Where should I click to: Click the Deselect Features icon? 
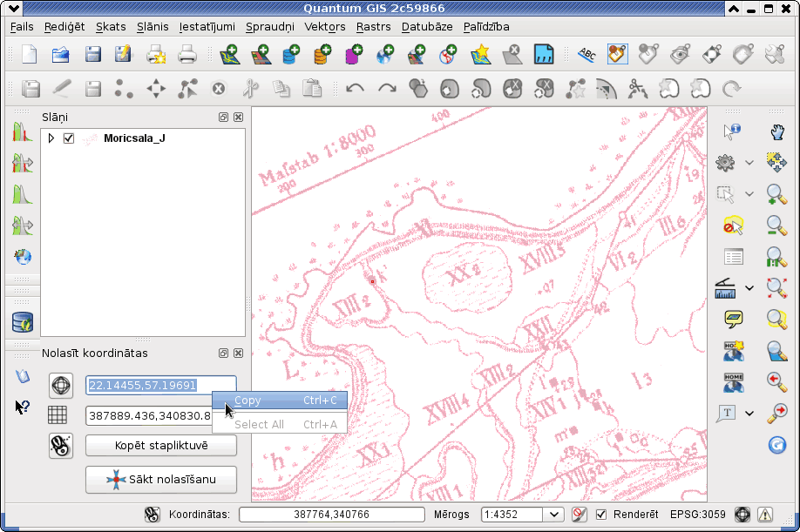point(733,226)
